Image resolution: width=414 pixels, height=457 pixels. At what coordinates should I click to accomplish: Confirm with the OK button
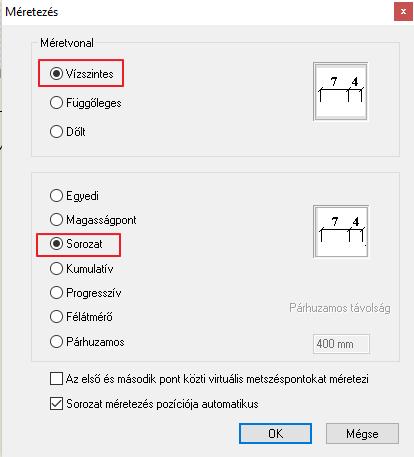pyautogui.click(x=275, y=434)
